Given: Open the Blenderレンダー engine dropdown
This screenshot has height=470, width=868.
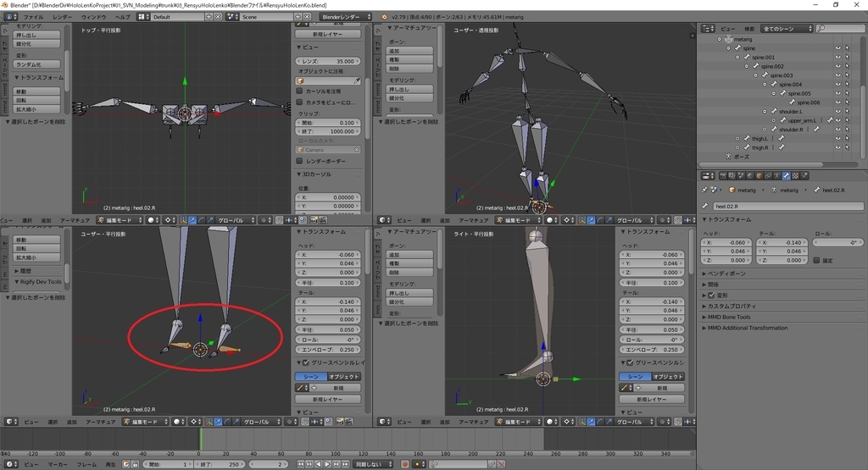Looking at the screenshot, I should (346, 17).
